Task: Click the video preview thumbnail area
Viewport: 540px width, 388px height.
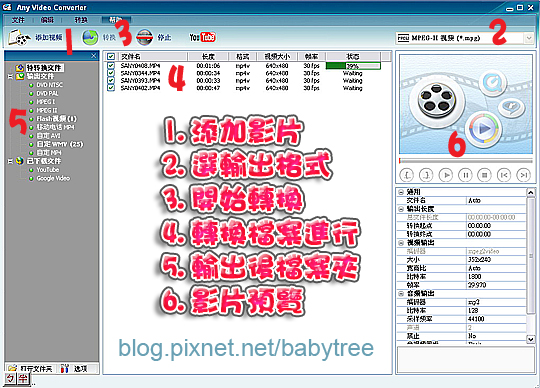Action: coord(466,104)
